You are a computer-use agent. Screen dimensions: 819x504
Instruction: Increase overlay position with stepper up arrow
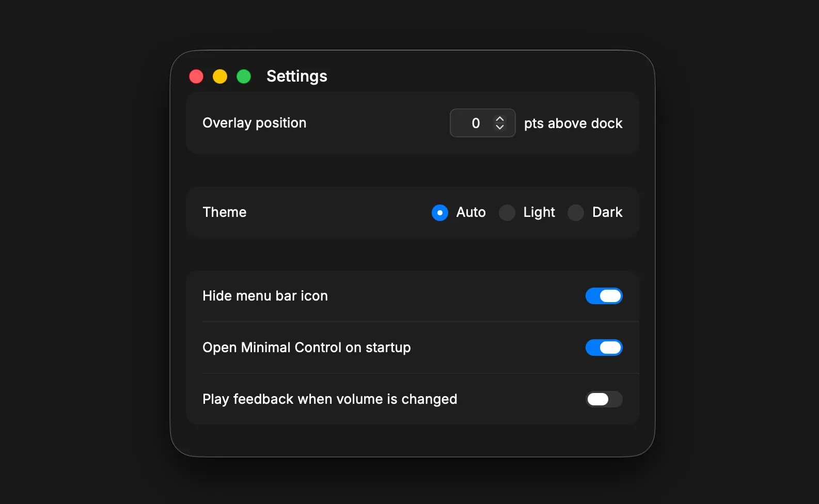[x=499, y=119]
